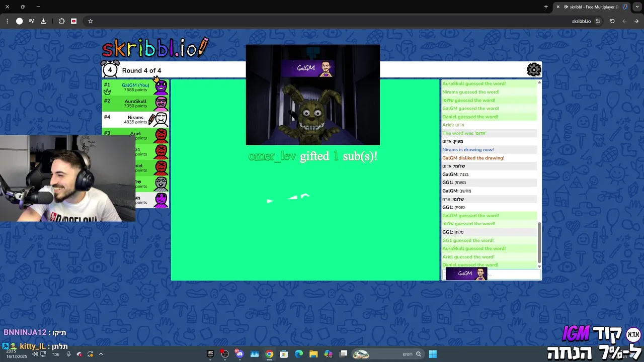Switch the Hebrew keyboard language indicator
Viewport: 644px width, 362px height.
click(x=56, y=354)
